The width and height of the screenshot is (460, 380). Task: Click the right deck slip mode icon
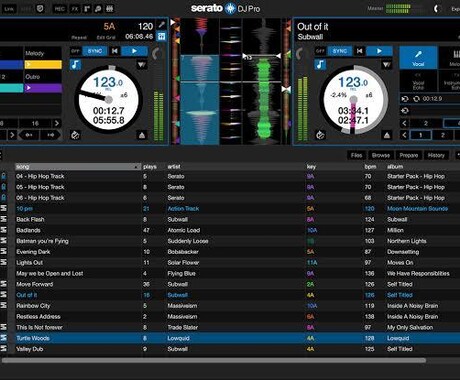320,135
